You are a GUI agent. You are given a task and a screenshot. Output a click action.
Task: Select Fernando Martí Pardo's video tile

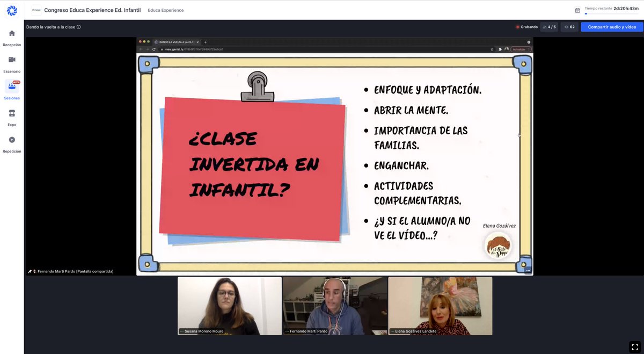tap(335, 306)
